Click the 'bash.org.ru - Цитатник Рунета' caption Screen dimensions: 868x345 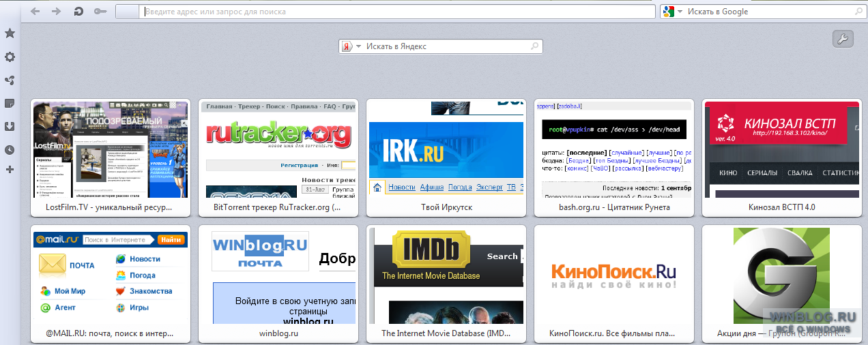[614, 207]
